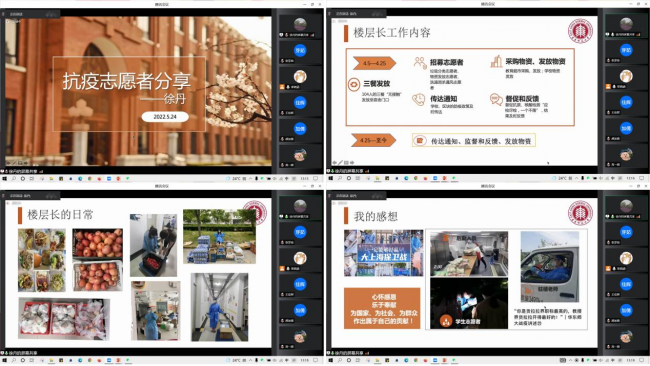Click 传达通知、监督和反馈、发放物资 text
The image size is (650, 366).
pyautogui.click(x=481, y=141)
